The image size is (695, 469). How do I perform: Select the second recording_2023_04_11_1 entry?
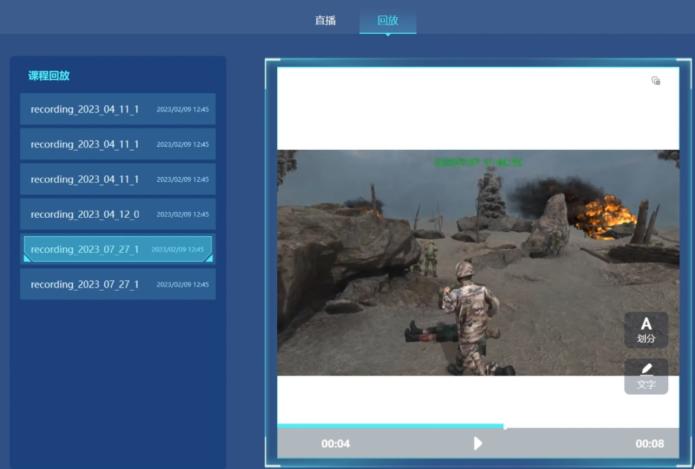(x=117, y=144)
